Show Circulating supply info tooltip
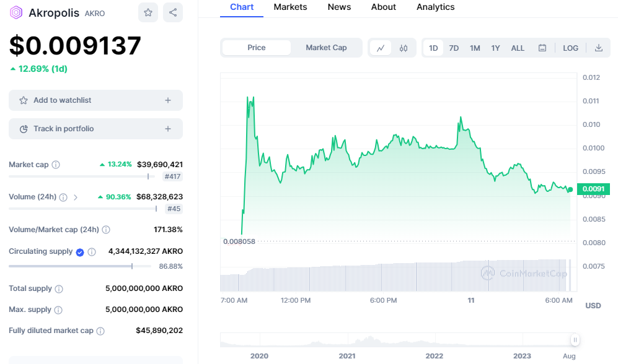The height and width of the screenshot is (364, 618). [x=92, y=252]
